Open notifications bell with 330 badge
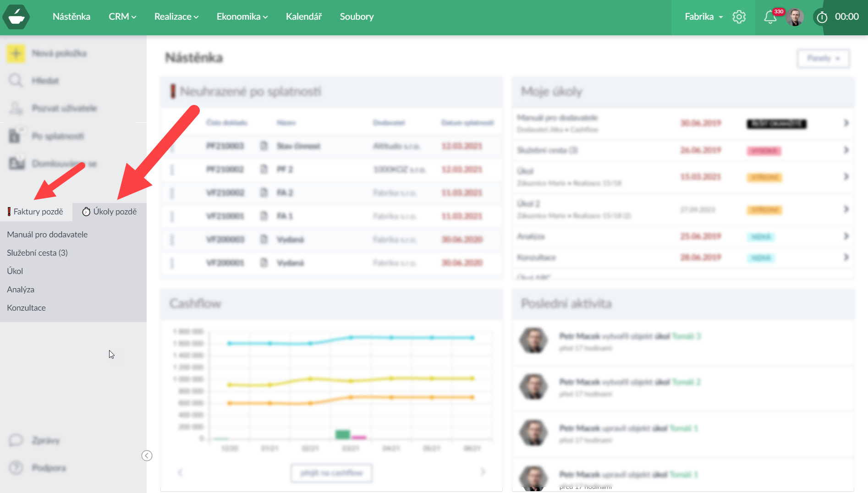 770,17
